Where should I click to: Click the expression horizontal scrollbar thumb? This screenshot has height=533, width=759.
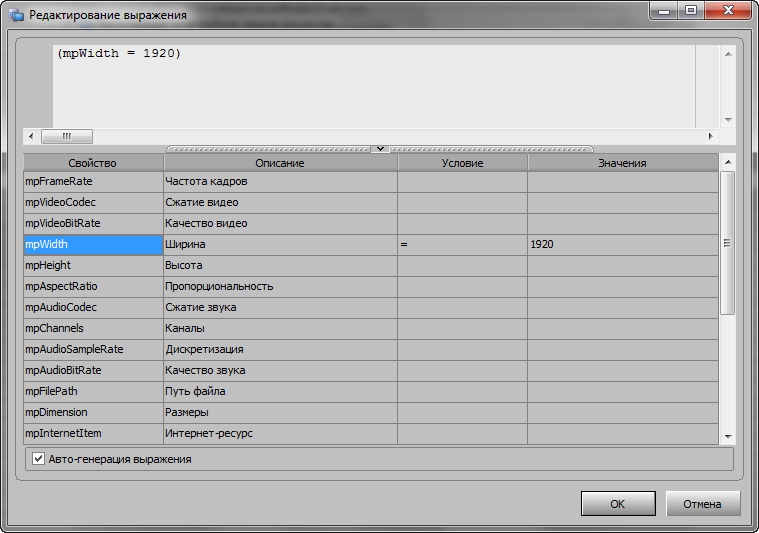click(x=67, y=136)
